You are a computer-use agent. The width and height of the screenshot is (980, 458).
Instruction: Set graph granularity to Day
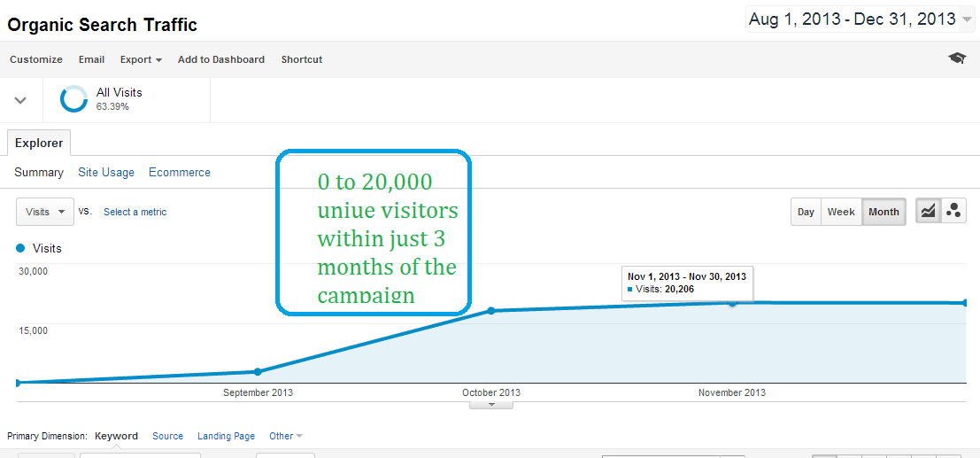pos(806,212)
